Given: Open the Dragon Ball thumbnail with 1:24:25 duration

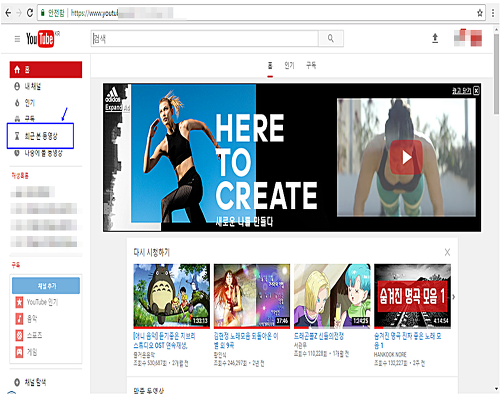Looking at the screenshot, I should click(x=332, y=296).
